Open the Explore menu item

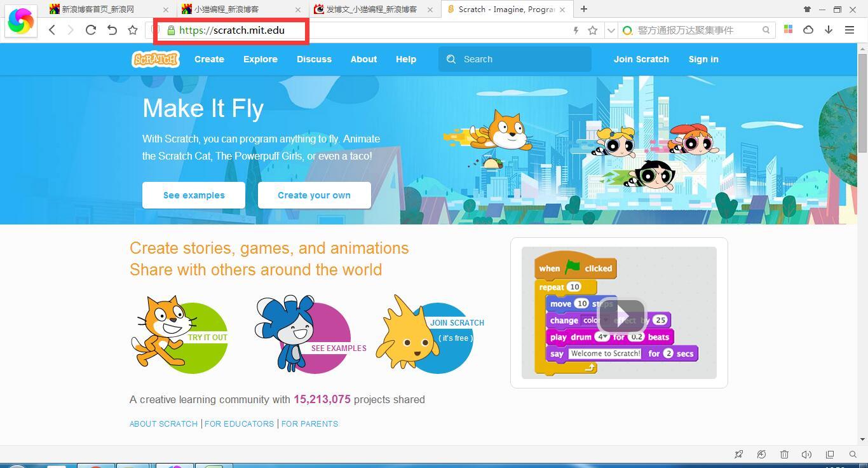pyautogui.click(x=261, y=59)
